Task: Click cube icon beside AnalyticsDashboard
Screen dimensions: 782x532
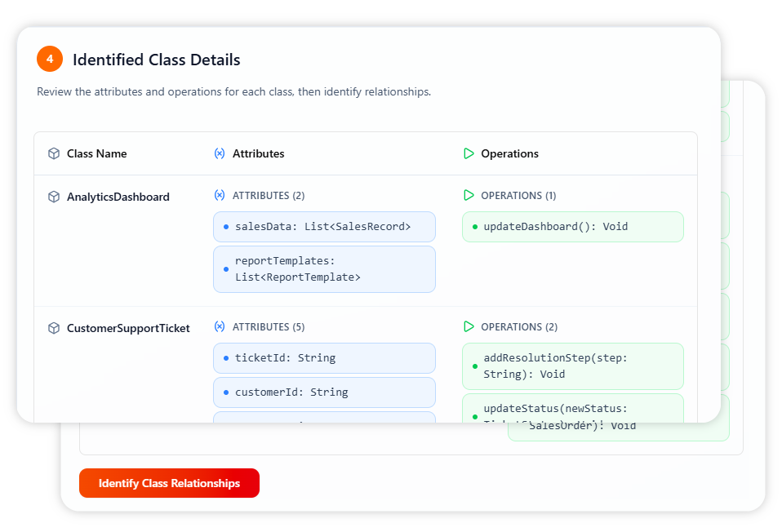Action: pos(54,197)
